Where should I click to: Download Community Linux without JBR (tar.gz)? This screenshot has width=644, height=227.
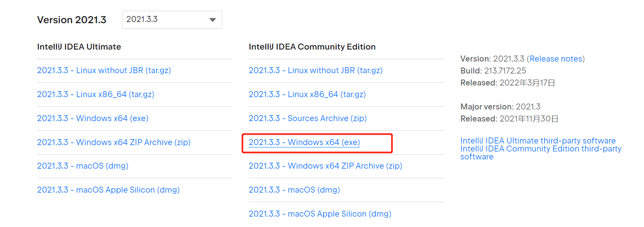[x=315, y=71]
